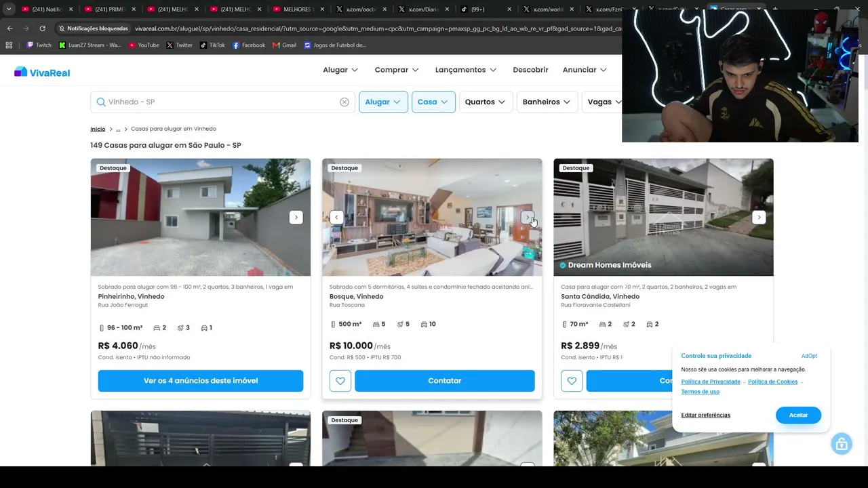Open the Jogos de Futebol bookmark

click(x=335, y=45)
